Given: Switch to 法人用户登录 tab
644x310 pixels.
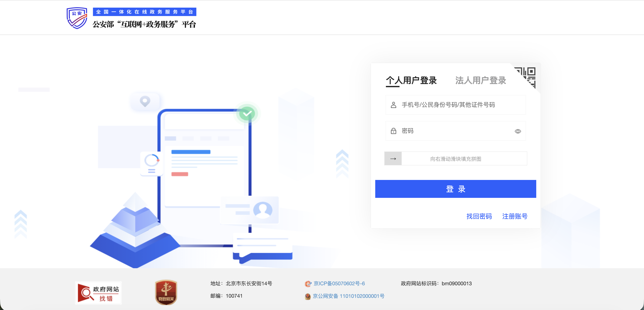Looking at the screenshot, I should (x=481, y=80).
